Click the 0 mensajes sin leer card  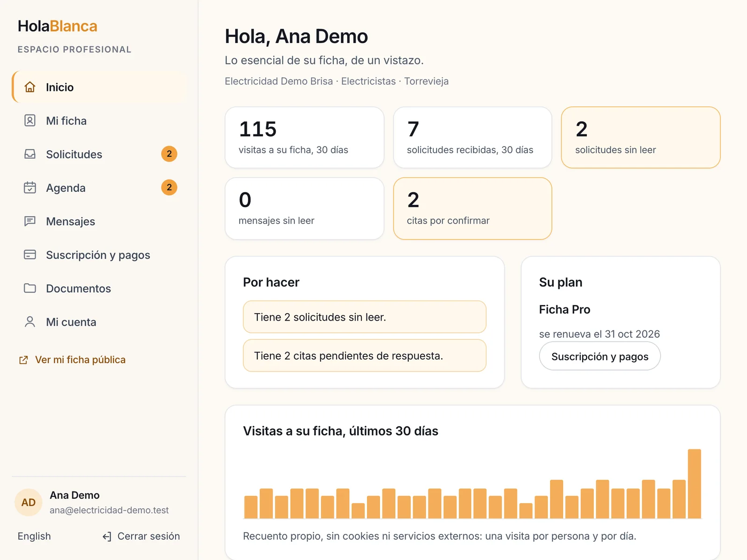coord(304,209)
